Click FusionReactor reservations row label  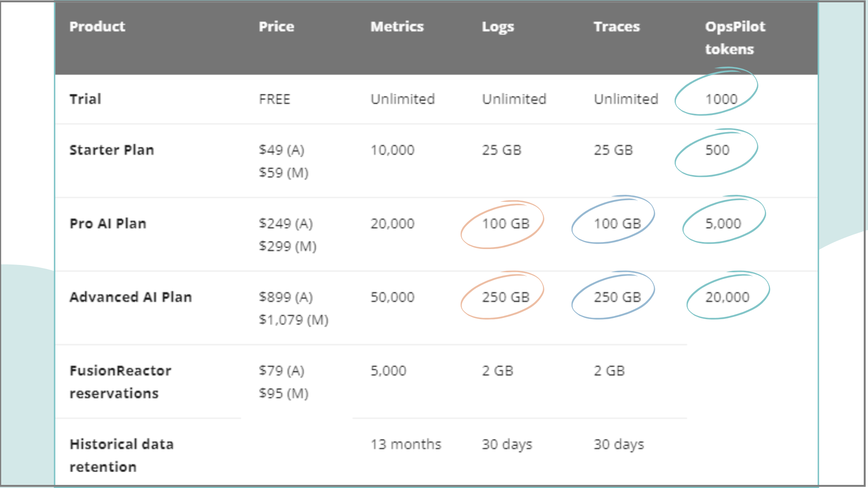pyautogui.click(x=120, y=382)
